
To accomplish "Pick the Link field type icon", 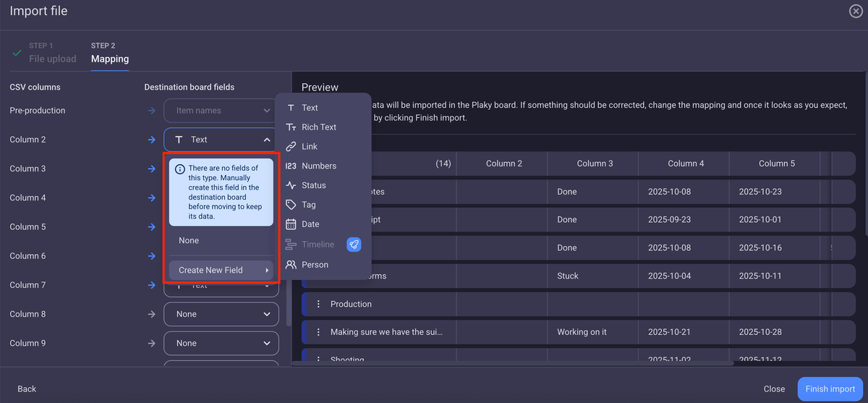I will pos(291,147).
